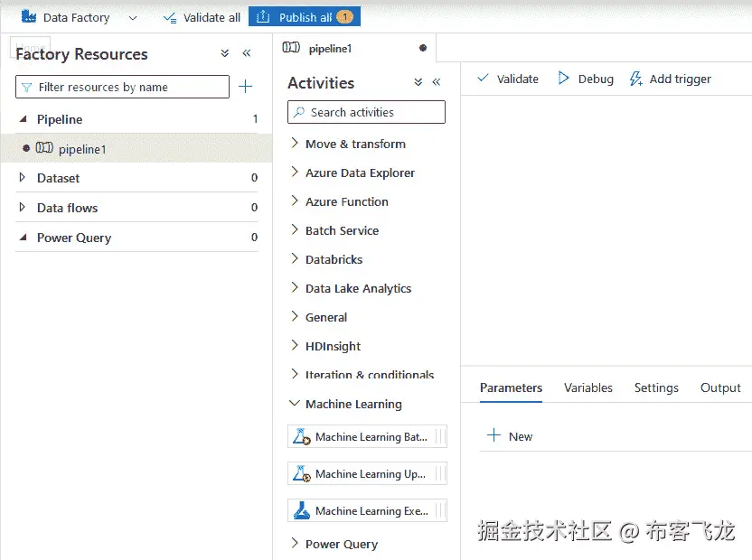Focus the Search activities box

[x=366, y=112]
